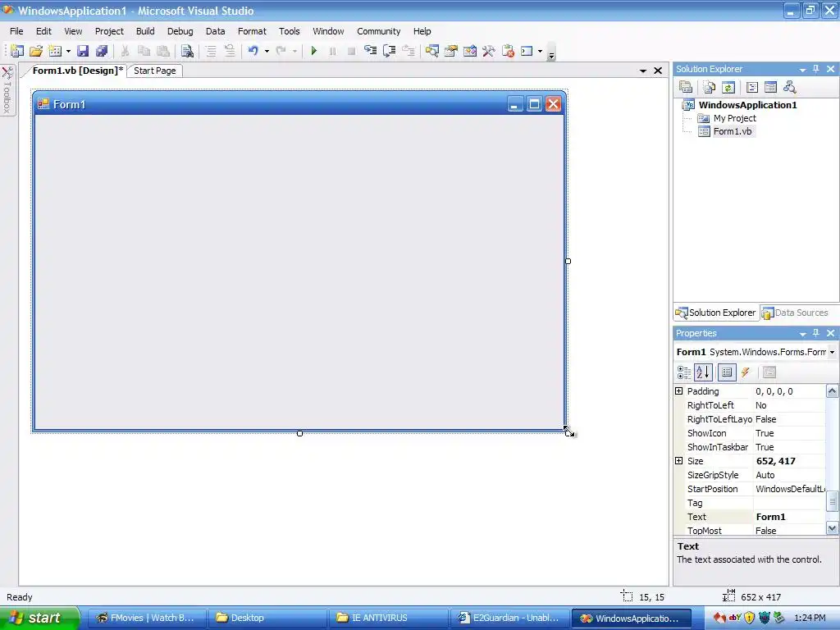
Task: Click the Save All icon
Action: (101, 51)
